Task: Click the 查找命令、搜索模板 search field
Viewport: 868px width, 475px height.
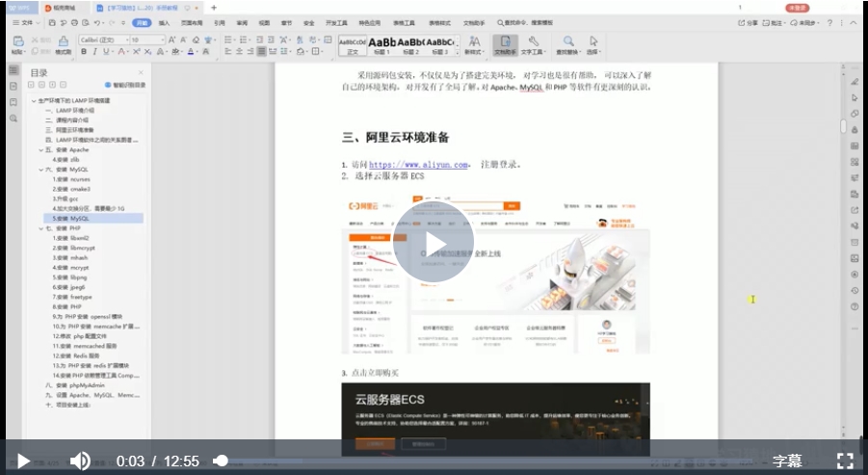Action: coord(525,23)
